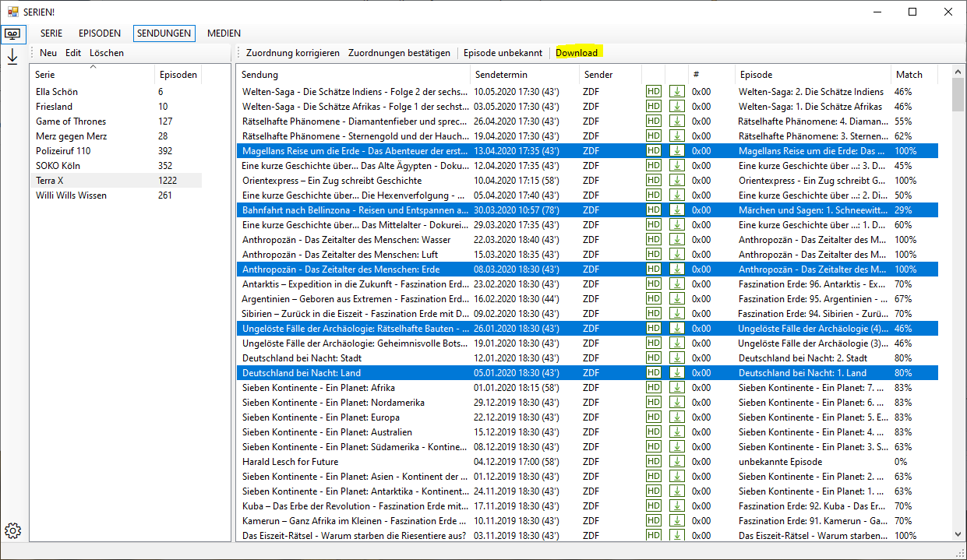967x560 pixels.
Task: Click download arrow in Welten-Saga Indiens row
Action: (676, 92)
